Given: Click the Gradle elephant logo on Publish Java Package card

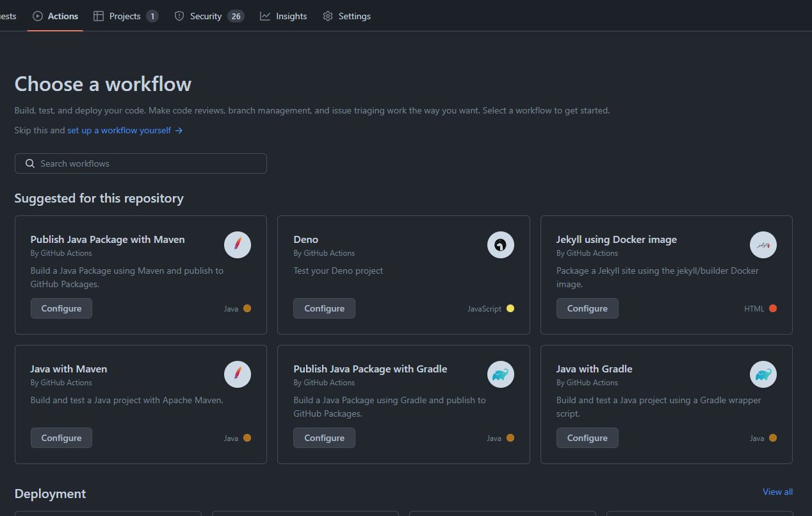Looking at the screenshot, I should coord(501,374).
